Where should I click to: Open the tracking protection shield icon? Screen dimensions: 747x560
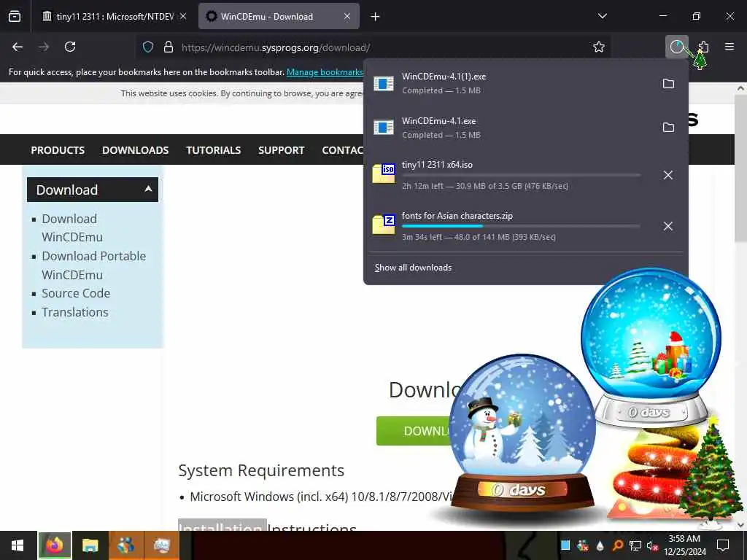148,47
